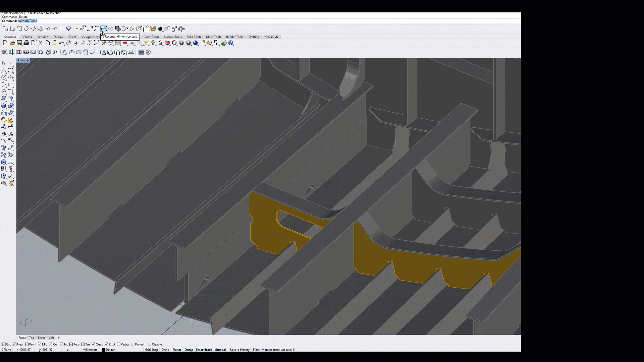Select the Pan hand tool
This screenshot has width=644, height=362.
coord(68,43)
